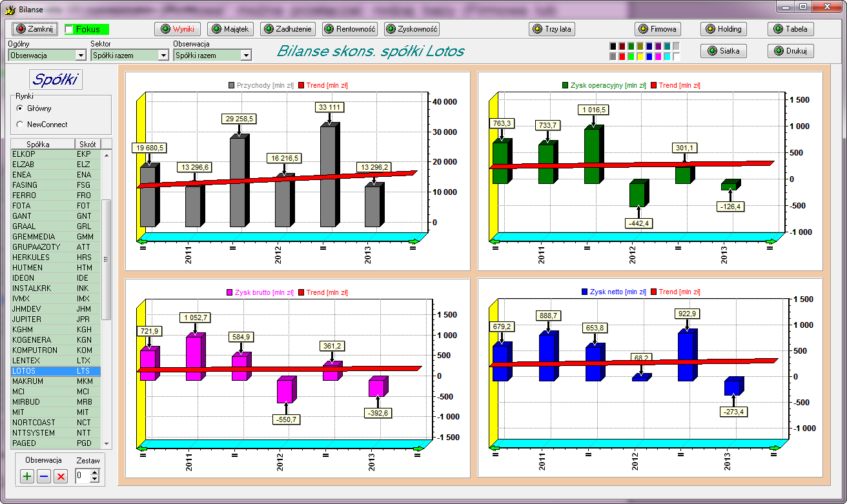Click the HERKULES row in company list
Screen dimensions: 847x504
56,257
